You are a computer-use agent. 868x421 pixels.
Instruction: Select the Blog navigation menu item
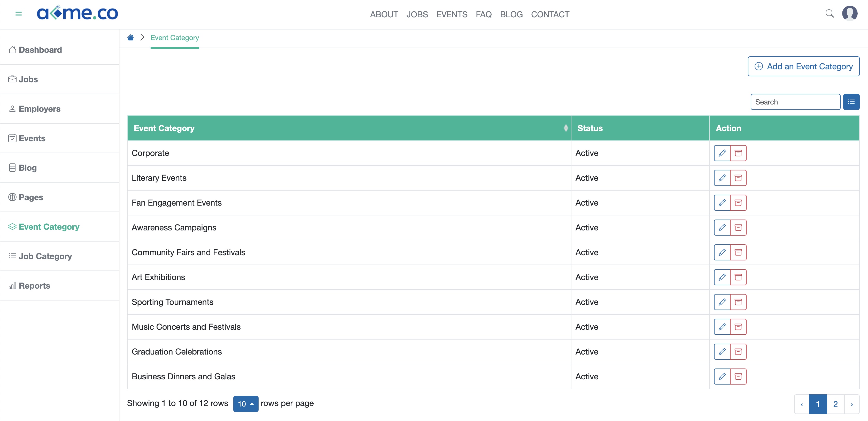[28, 167]
